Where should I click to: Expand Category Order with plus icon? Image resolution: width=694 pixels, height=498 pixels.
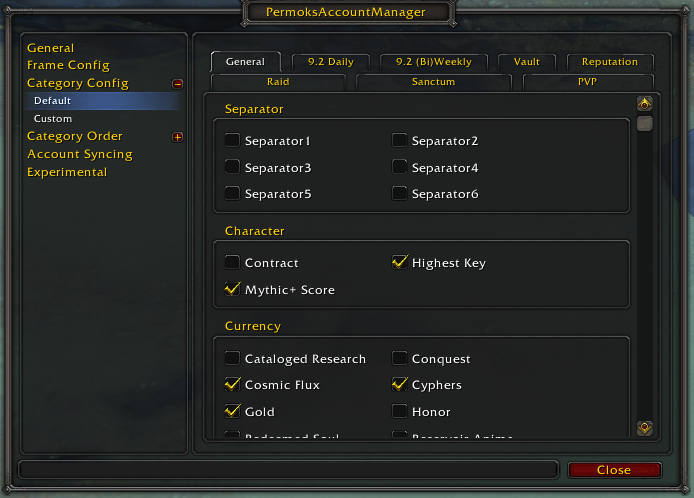(177, 137)
